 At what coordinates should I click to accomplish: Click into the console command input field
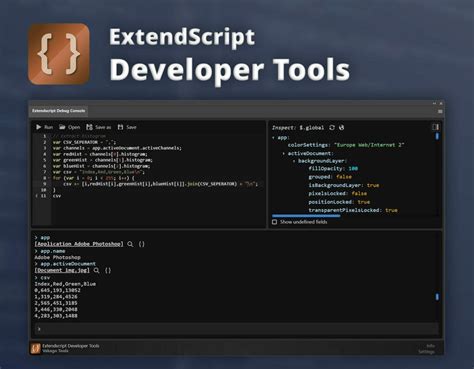point(237,329)
